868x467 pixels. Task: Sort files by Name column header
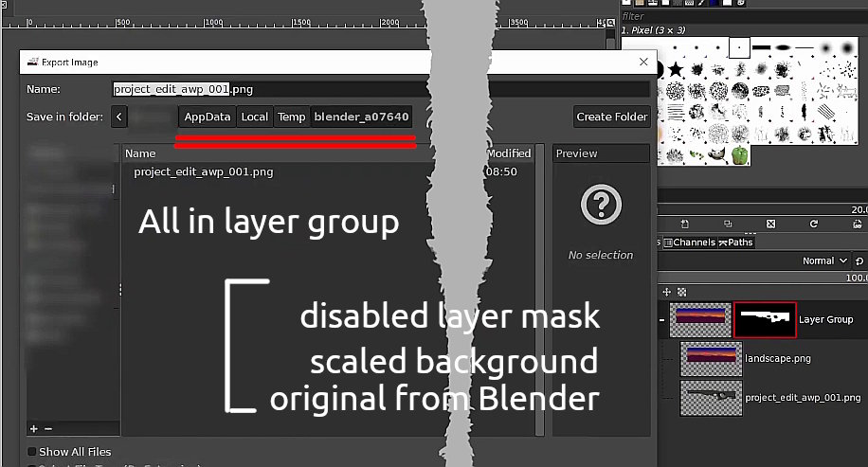[140, 153]
